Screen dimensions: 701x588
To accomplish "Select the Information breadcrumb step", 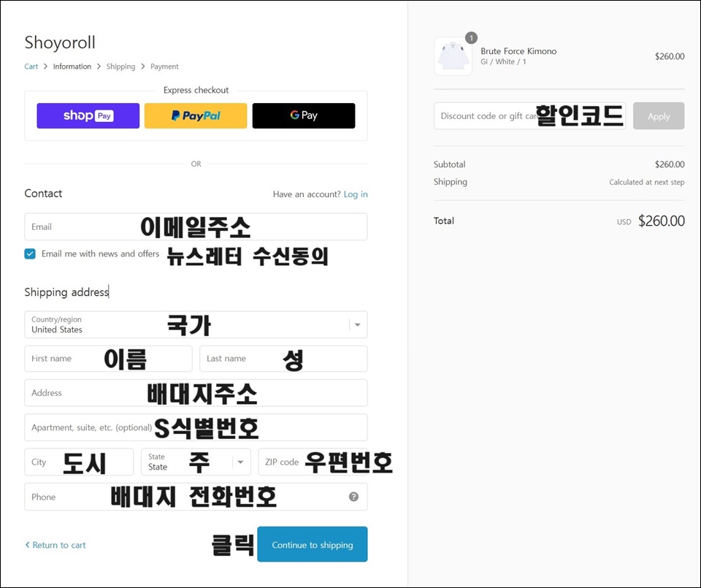I will (72, 66).
